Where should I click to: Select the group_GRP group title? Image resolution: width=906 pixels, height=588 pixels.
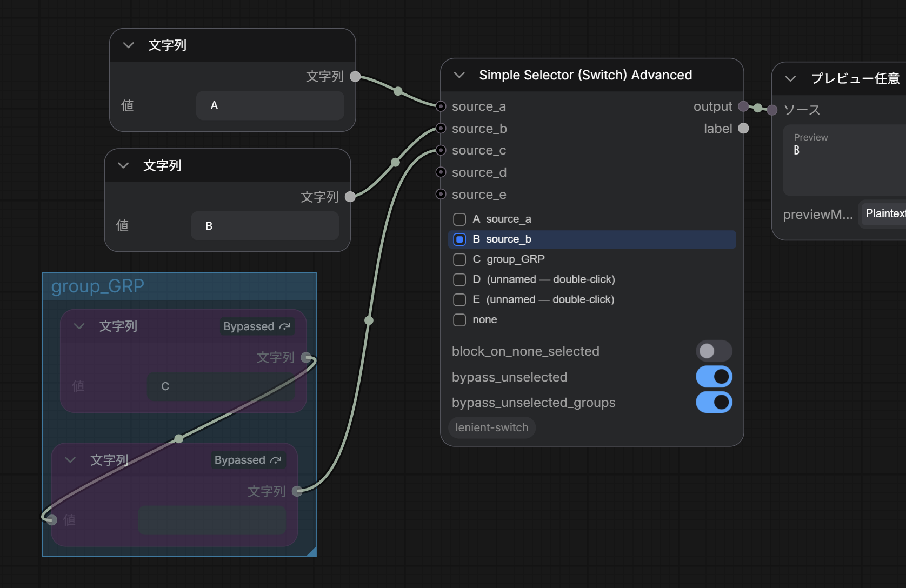point(98,286)
